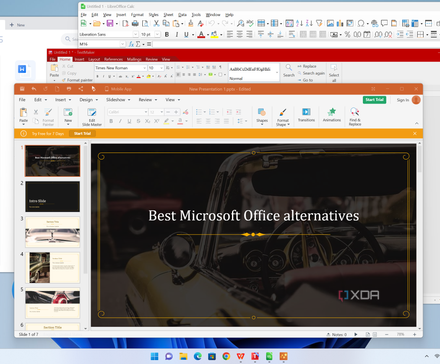Select slide 2 Intro Slide thumbnail
The width and height of the screenshot is (440, 364).
pyautogui.click(x=53, y=197)
